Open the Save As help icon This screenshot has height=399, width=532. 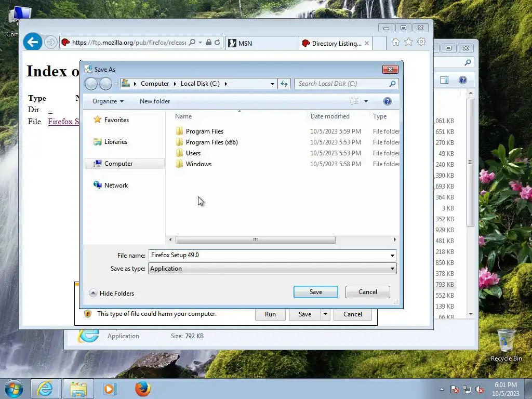387,101
